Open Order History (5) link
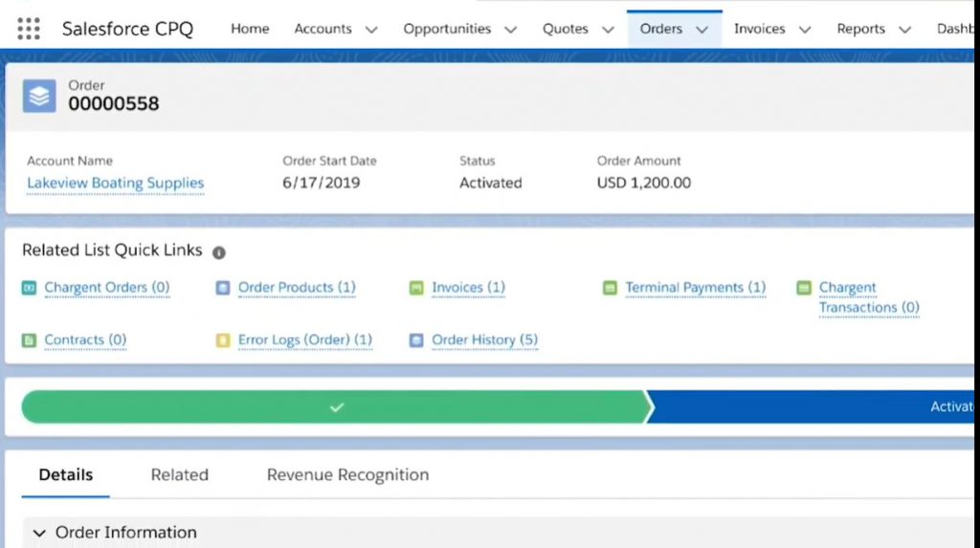The image size is (980, 548). tap(484, 340)
